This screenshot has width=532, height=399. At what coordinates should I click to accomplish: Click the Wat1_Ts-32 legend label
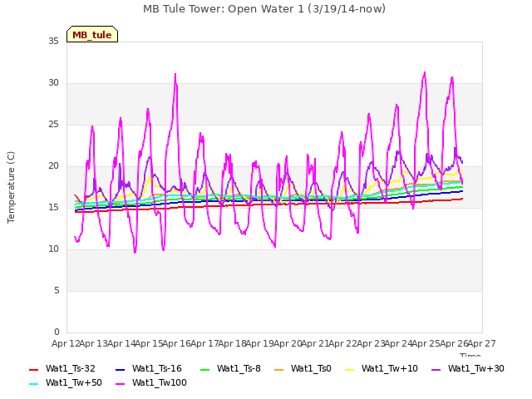71,369
